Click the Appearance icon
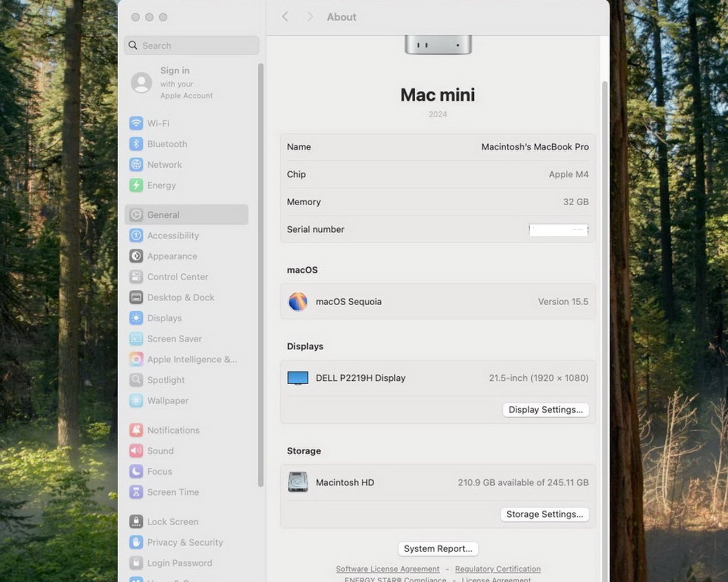728x582 pixels. tap(136, 256)
